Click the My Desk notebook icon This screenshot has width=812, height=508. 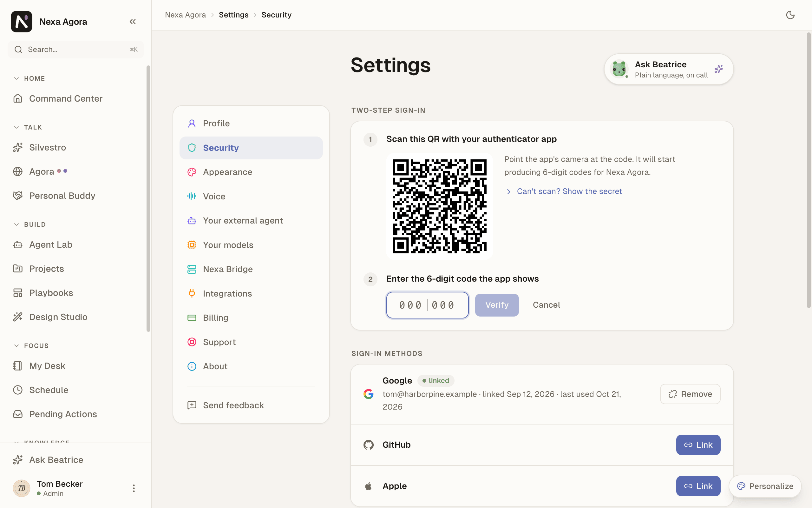click(18, 365)
